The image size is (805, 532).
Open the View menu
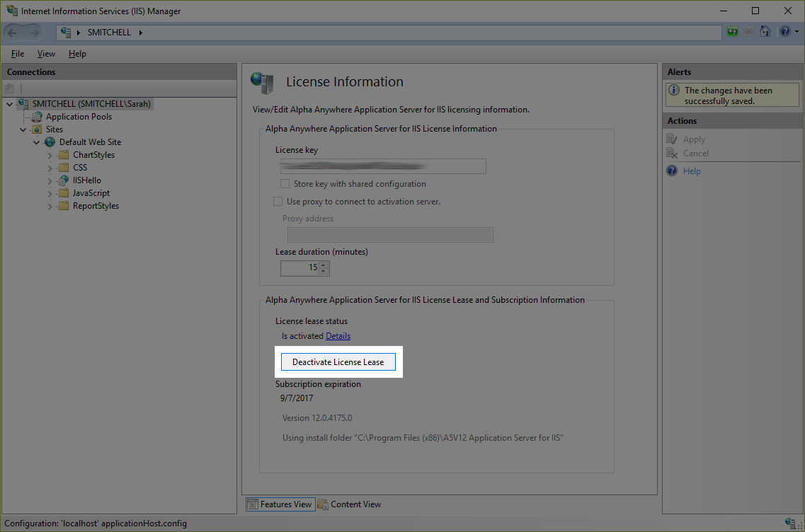[x=46, y=54]
